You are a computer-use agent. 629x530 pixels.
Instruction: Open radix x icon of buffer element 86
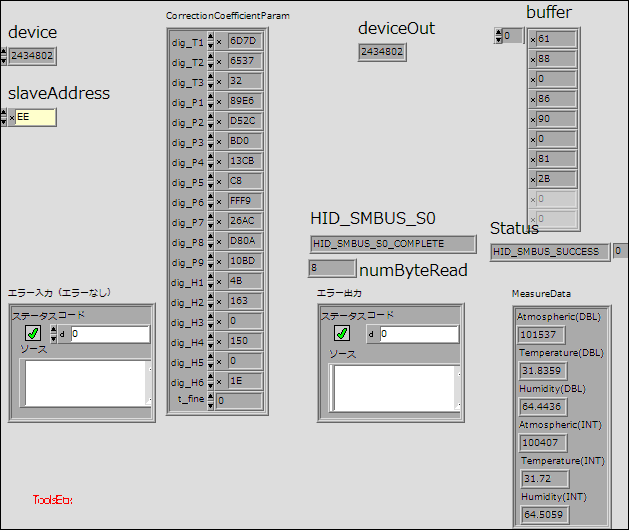533,100
